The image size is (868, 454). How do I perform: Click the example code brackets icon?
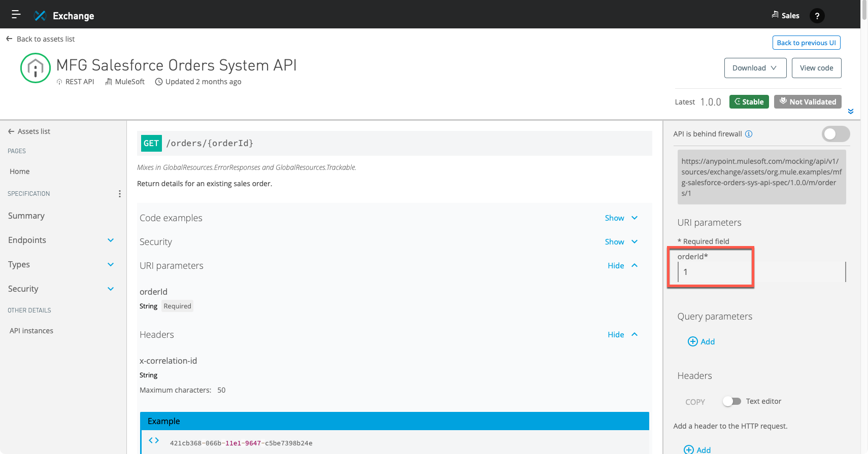pos(154,440)
